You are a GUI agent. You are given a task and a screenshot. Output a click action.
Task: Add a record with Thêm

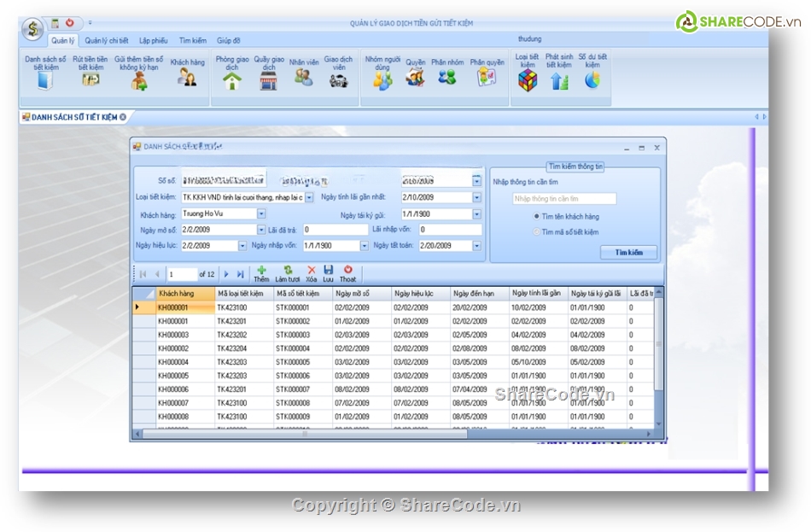(x=262, y=274)
